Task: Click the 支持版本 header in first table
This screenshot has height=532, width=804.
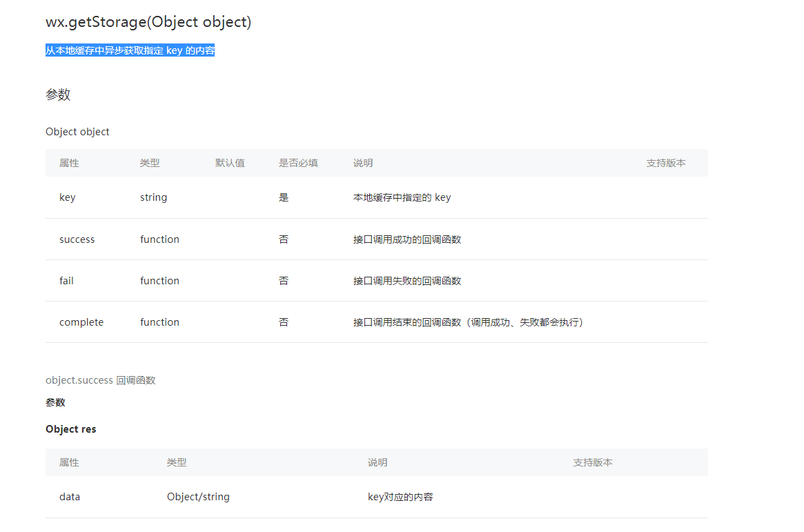Action: tap(665, 163)
